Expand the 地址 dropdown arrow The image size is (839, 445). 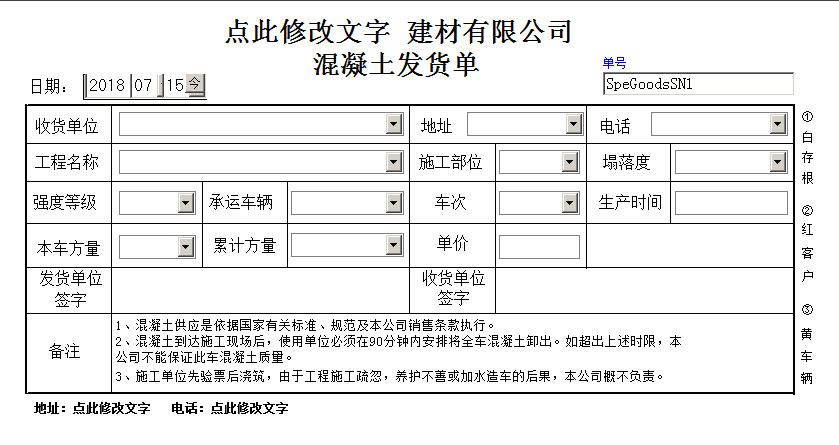pos(573,124)
